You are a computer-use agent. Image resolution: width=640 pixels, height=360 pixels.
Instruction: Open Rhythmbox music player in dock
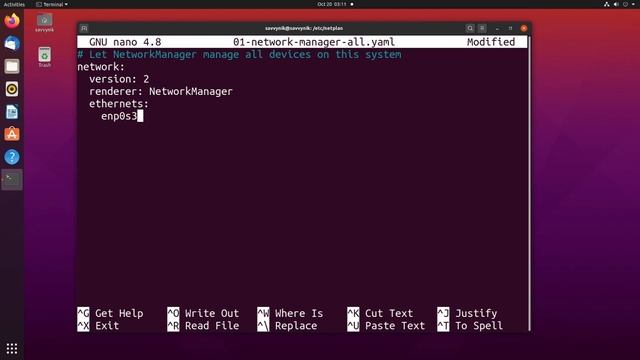pos(12,89)
